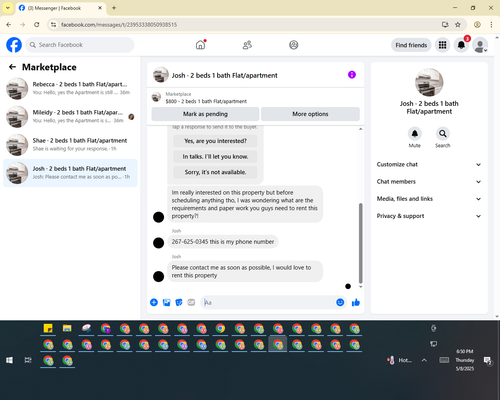Bookmark this page with star icon
500x400 pixels.
[458, 24]
